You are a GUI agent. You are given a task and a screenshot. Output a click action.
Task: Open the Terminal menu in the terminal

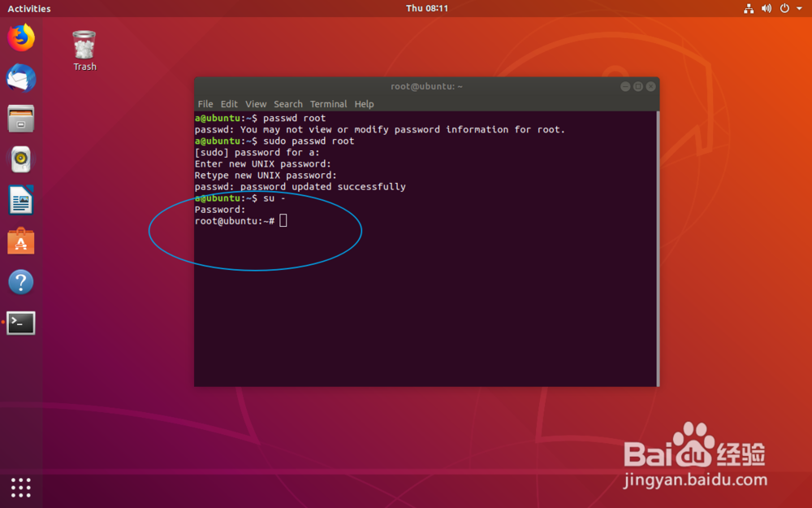pyautogui.click(x=328, y=104)
